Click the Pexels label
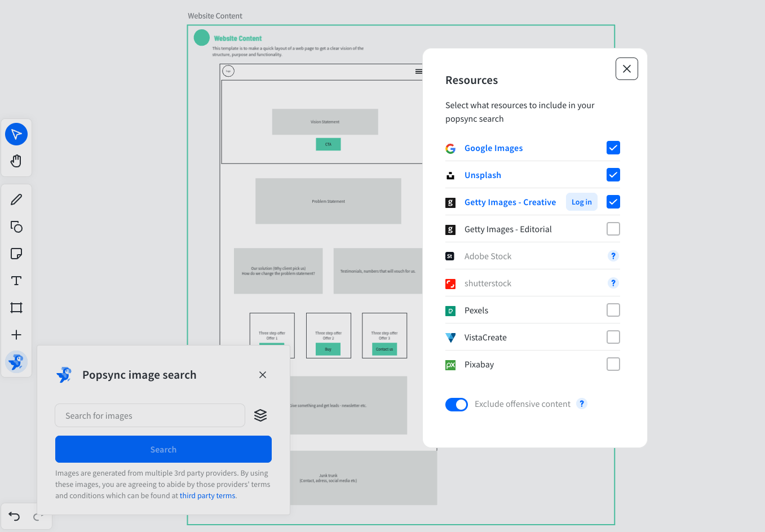This screenshot has height=532, width=765. point(476,311)
